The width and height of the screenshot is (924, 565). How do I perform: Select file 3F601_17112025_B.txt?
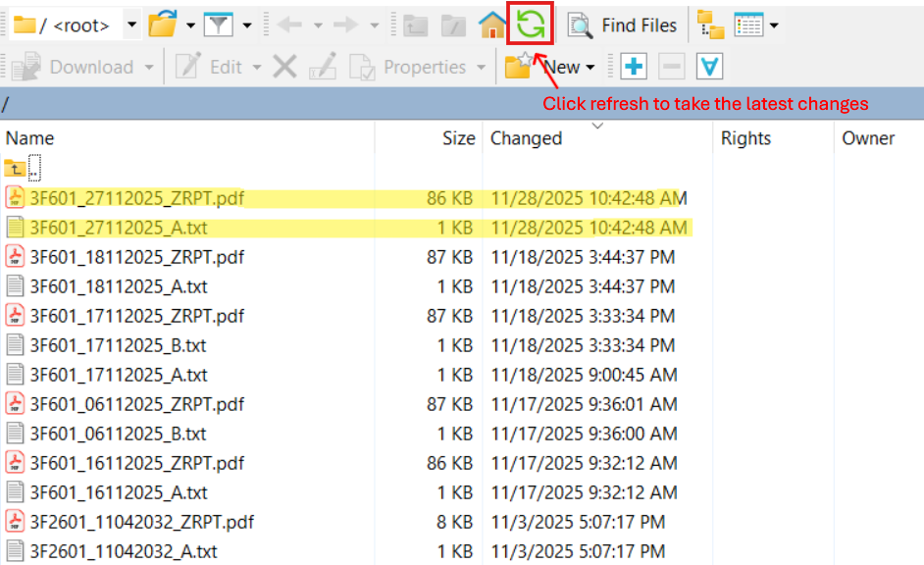(x=118, y=345)
